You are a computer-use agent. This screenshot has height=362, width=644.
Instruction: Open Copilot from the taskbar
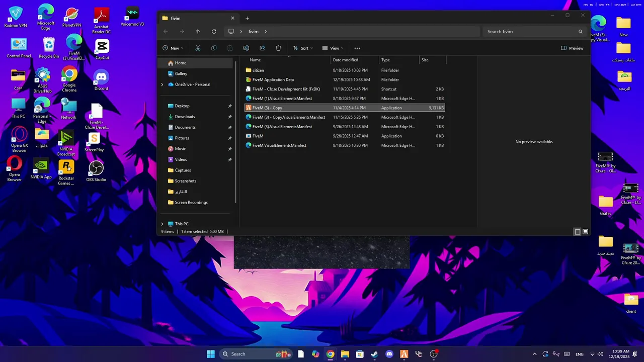315,354
